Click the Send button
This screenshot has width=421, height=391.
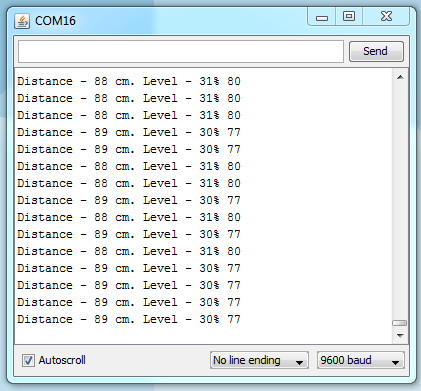376,51
